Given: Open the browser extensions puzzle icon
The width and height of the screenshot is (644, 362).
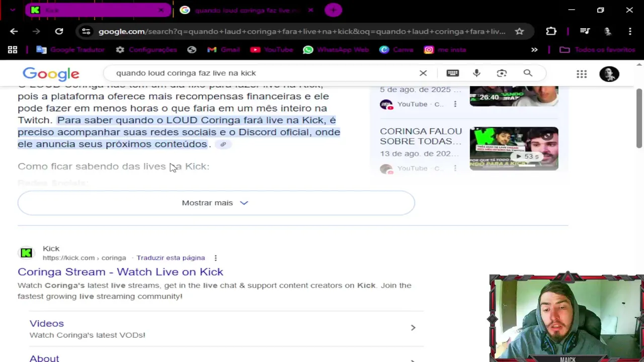Looking at the screenshot, I should 551,31.
